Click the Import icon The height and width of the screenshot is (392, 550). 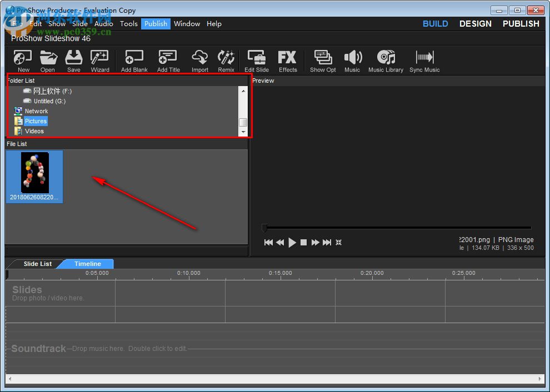tap(199, 60)
